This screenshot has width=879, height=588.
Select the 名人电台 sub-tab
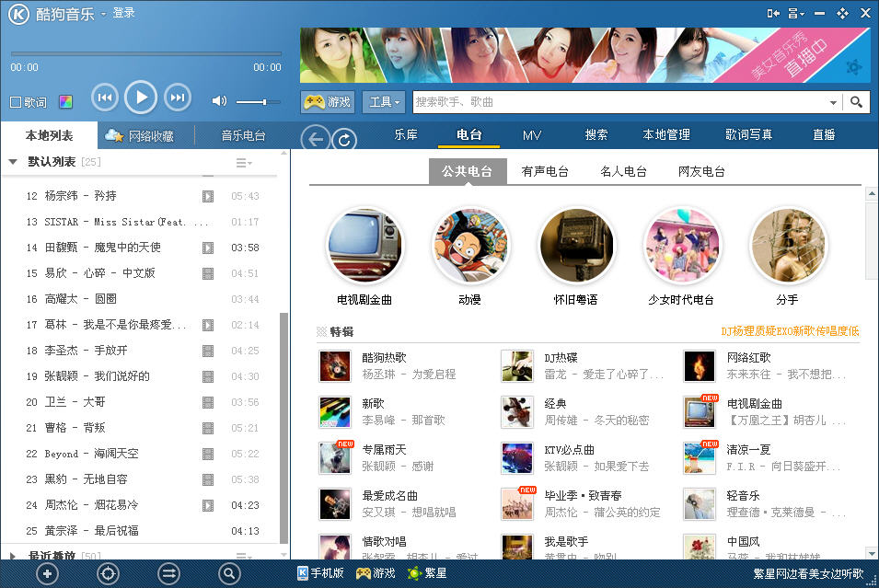(x=623, y=171)
